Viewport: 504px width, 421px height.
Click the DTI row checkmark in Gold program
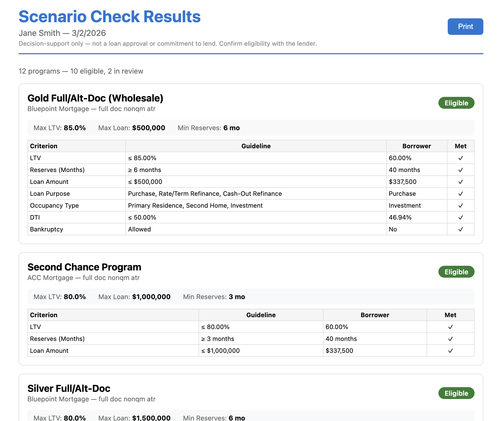(461, 217)
